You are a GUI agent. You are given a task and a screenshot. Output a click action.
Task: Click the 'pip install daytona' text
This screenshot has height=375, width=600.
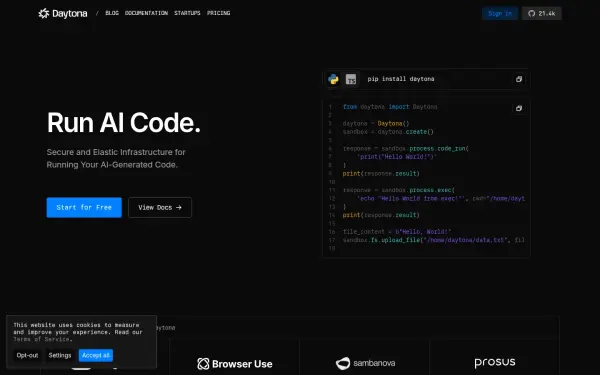click(401, 79)
